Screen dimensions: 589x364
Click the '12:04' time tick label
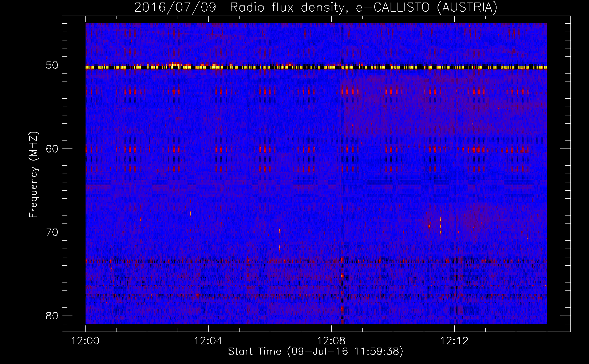click(x=208, y=341)
